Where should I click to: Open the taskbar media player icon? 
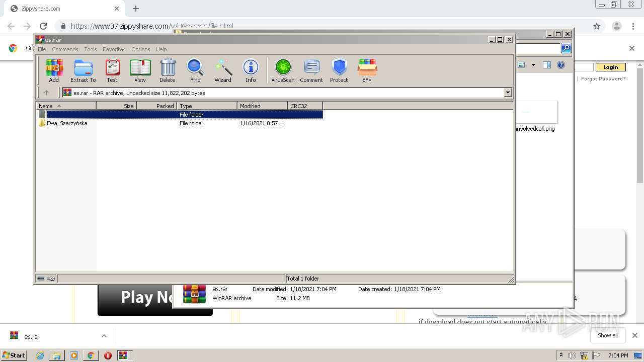tap(74, 355)
